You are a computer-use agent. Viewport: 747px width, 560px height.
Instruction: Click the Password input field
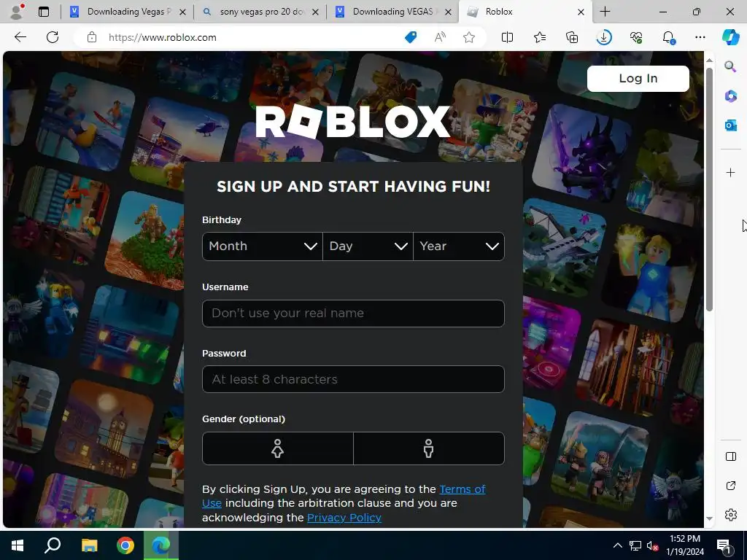(353, 379)
